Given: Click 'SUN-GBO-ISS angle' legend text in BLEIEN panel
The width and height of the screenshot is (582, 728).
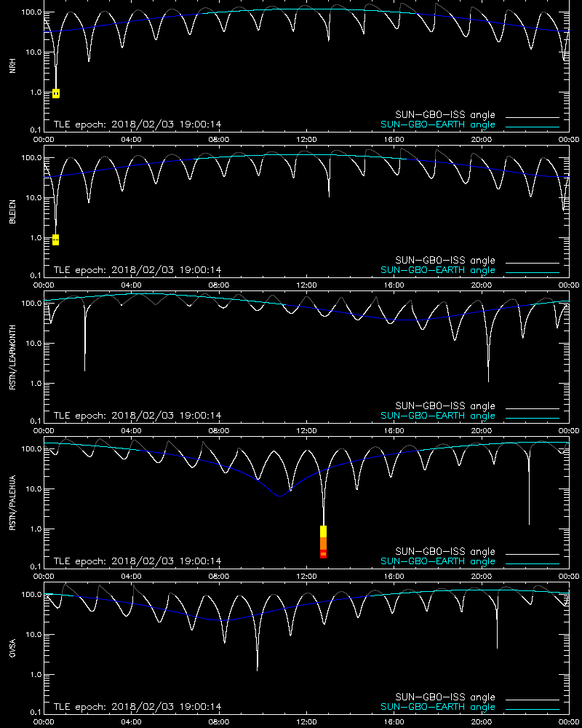Looking at the screenshot, I should [x=445, y=261].
